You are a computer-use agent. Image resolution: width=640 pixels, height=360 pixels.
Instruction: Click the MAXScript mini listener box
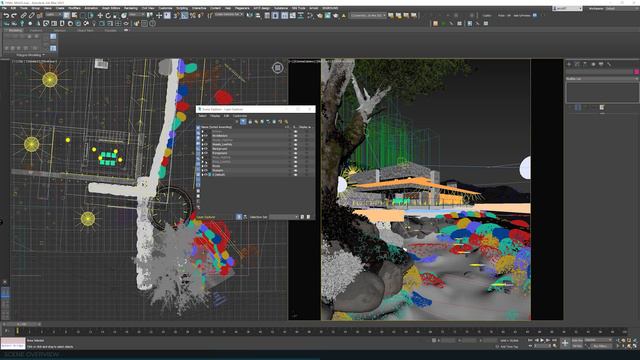(13, 343)
